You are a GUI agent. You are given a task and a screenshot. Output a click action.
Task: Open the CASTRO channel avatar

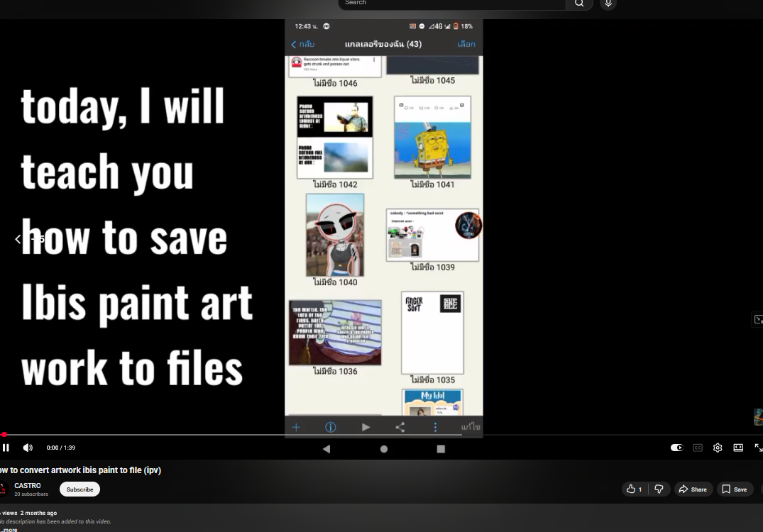click(x=2, y=489)
